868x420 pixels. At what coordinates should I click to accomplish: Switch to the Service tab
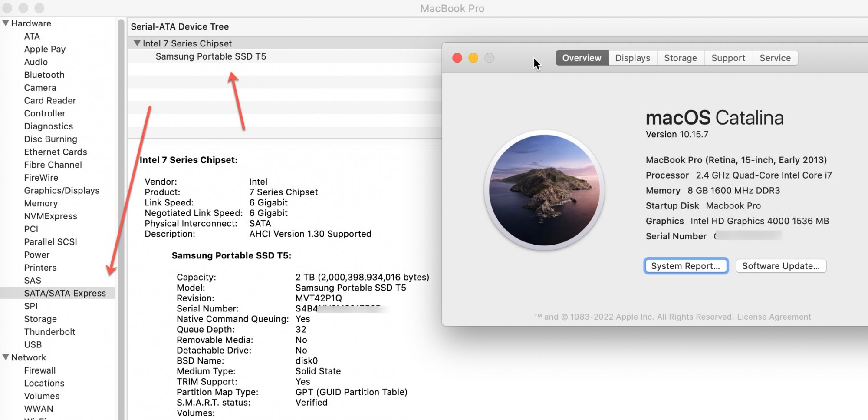click(x=775, y=58)
